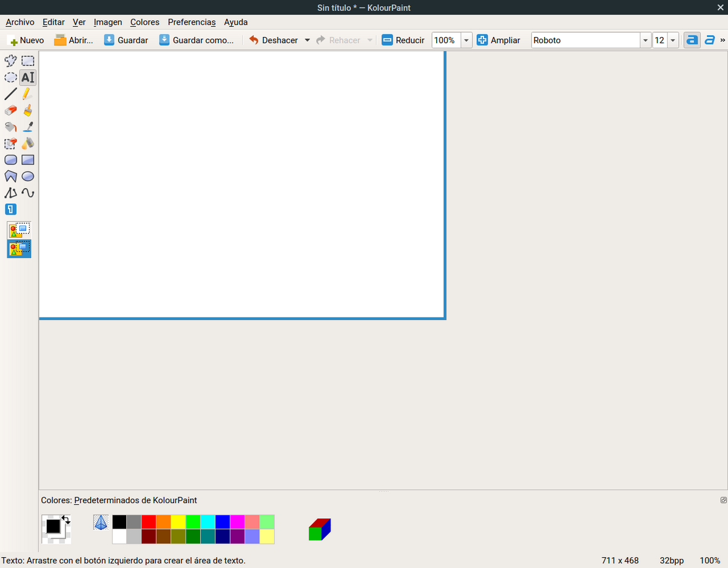This screenshot has width=728, height=568.
Task: Click the color box dock float icon
Action: pos(723,500)
